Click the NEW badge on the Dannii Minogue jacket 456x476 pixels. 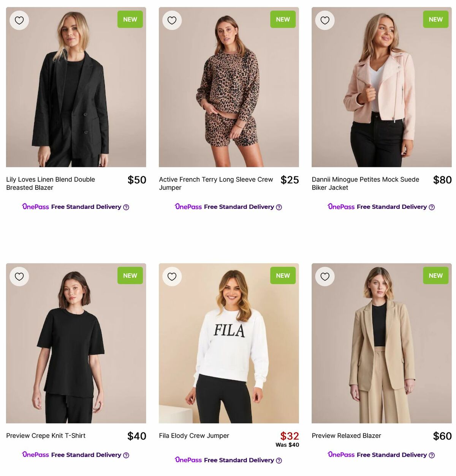[x=435, y=19]
